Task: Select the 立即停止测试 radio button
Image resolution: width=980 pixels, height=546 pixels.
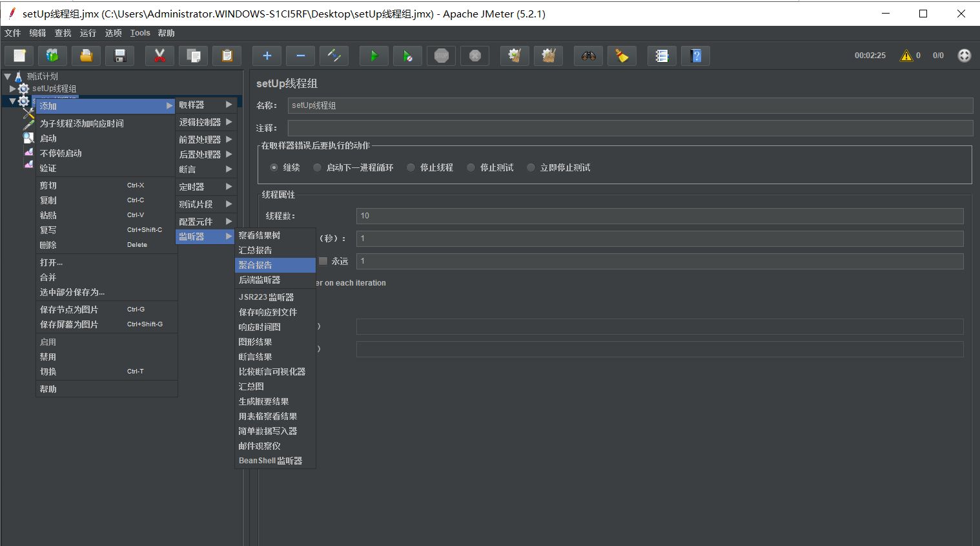Action: tap(531, 167)
